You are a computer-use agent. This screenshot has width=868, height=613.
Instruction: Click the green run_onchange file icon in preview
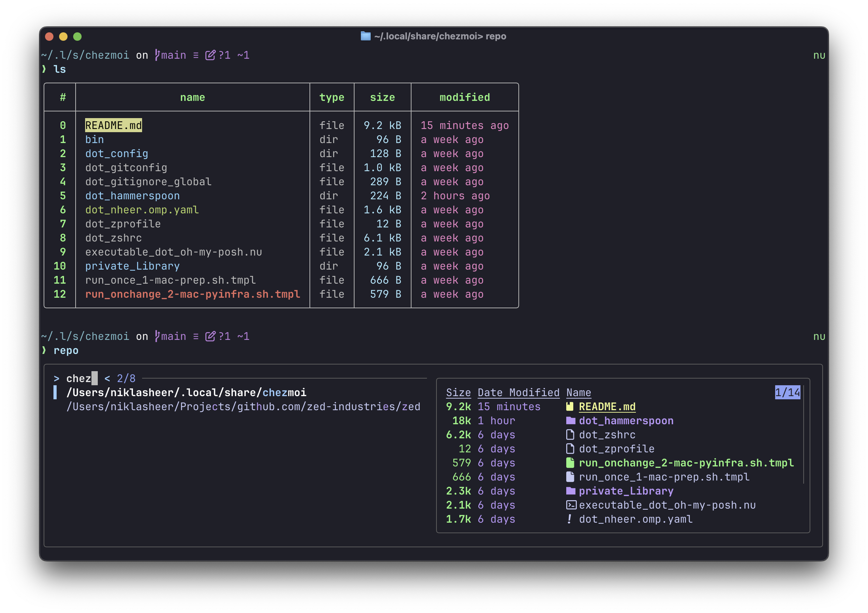click(x=570, y=463)
